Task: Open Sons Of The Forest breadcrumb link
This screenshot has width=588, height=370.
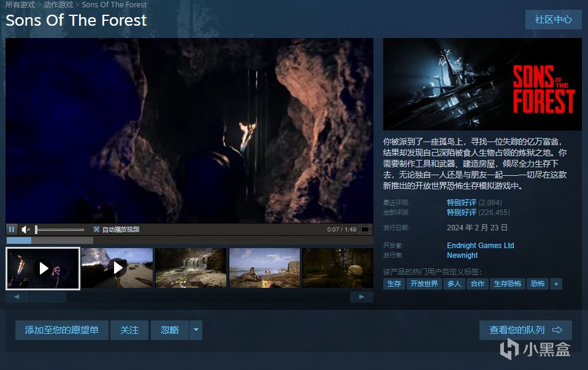Action: (115, 4)
